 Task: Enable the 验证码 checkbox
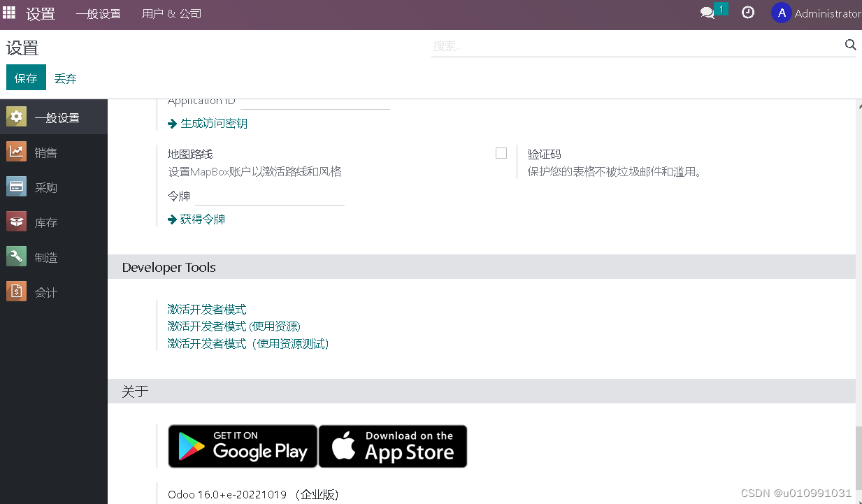pyautogui.click(x=501, y=152)
